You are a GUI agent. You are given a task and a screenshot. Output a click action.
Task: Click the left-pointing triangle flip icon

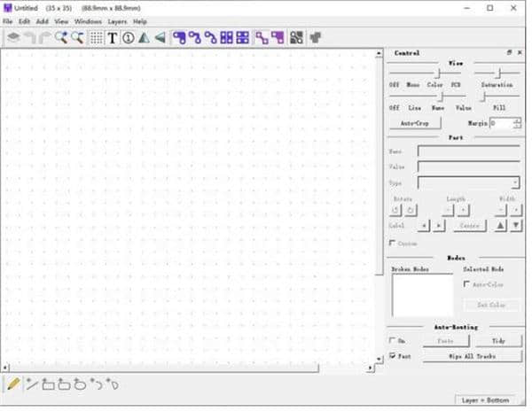pos(160,38)
